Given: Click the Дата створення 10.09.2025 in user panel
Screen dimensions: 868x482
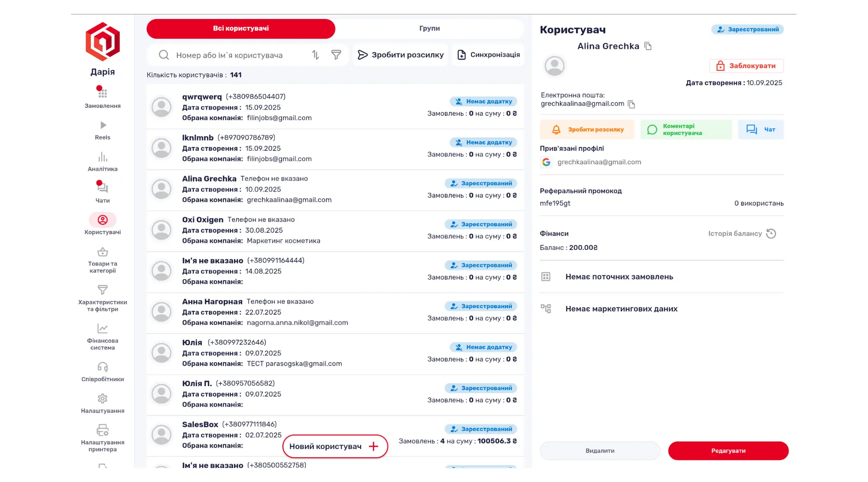Looking at the screenshot, I should pos(734,83).
